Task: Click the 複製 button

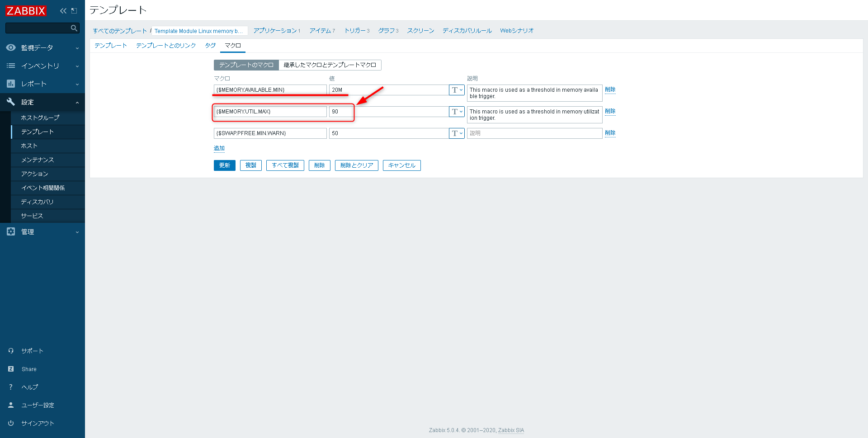Action: coord(251,165)
